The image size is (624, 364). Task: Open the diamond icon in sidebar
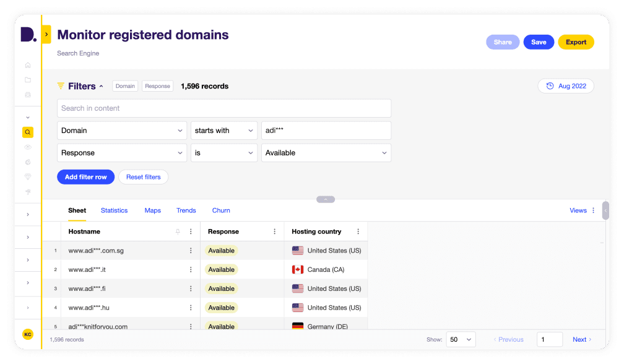pos(28,176)
